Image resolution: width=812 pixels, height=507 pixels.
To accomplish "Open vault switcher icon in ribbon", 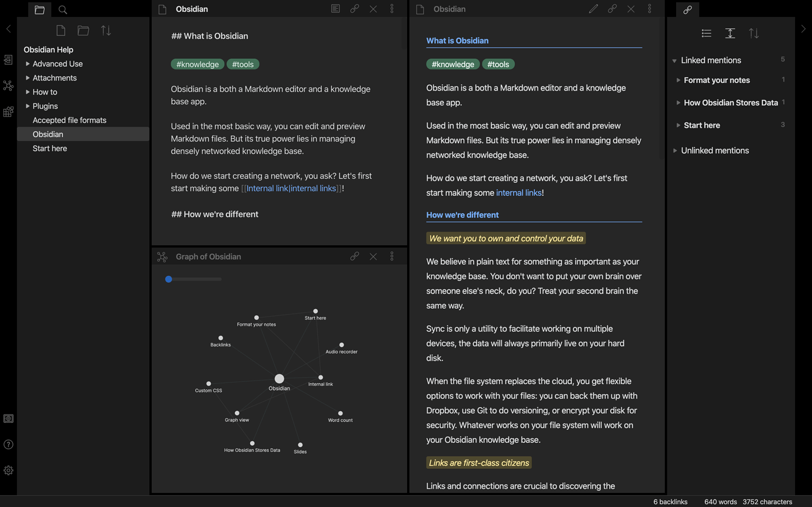I will pos(8,419).
